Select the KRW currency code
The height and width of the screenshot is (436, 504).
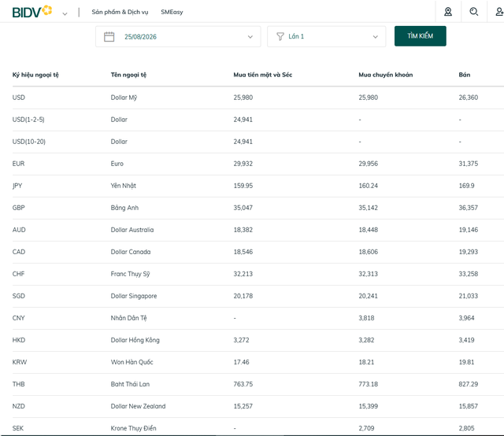click(20, 362)
